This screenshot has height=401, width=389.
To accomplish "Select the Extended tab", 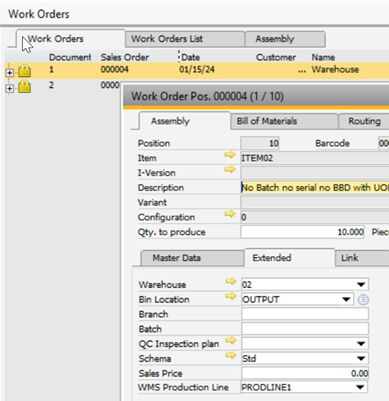I will tap(289, 257).
